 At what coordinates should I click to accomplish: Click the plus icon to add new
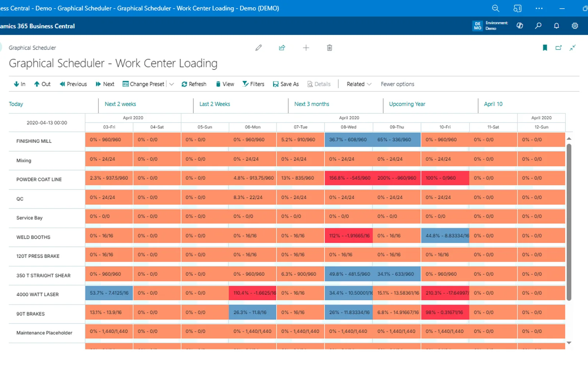coord(306,48)
